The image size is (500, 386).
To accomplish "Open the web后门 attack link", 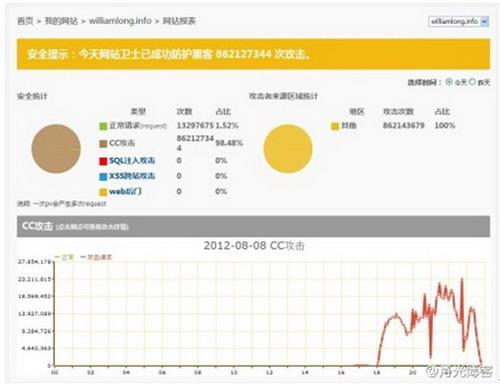I will point(125,191).
